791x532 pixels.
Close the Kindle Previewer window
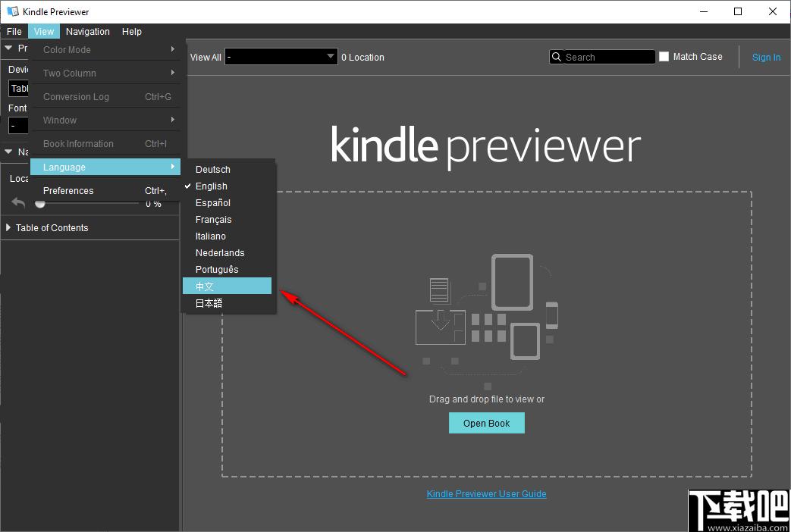(x=772, y=11)
